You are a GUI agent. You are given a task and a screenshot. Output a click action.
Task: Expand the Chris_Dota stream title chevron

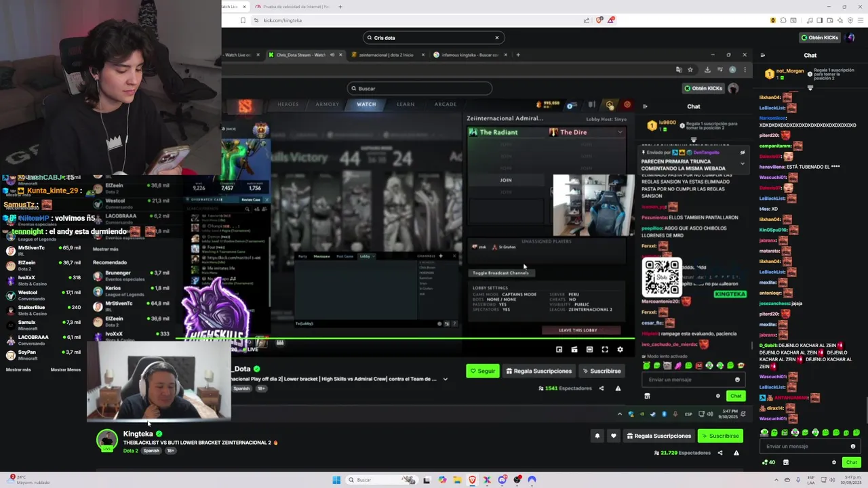445,380
